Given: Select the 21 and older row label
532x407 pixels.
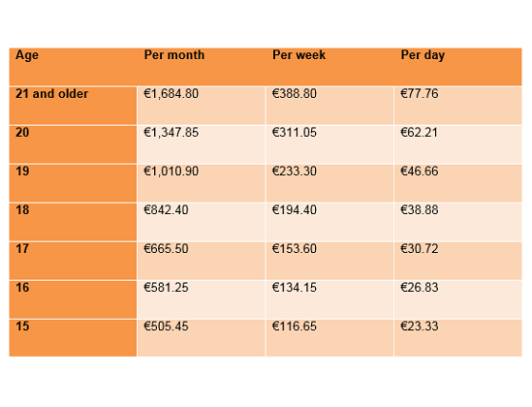Looking at the screenshot, I should pos(52,94).
